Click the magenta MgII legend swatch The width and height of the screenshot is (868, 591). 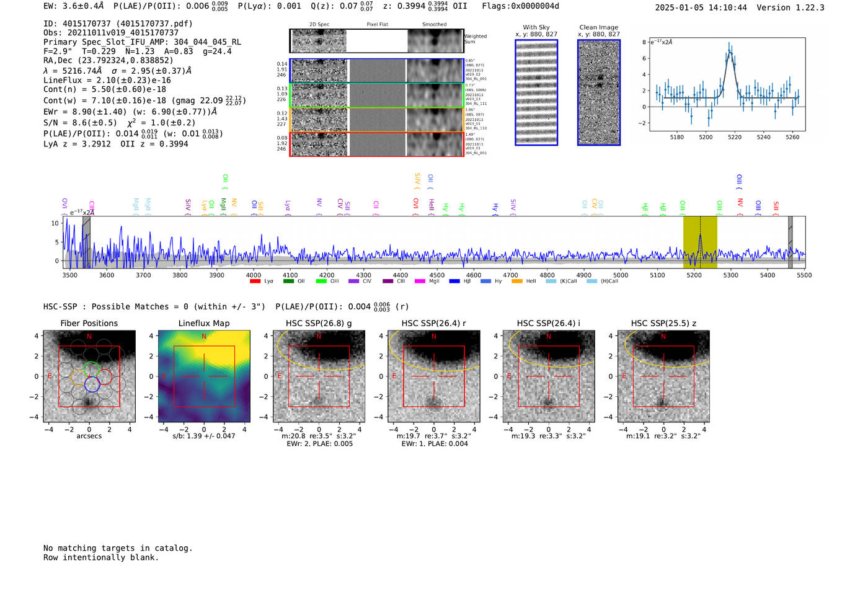pos(420,282)
